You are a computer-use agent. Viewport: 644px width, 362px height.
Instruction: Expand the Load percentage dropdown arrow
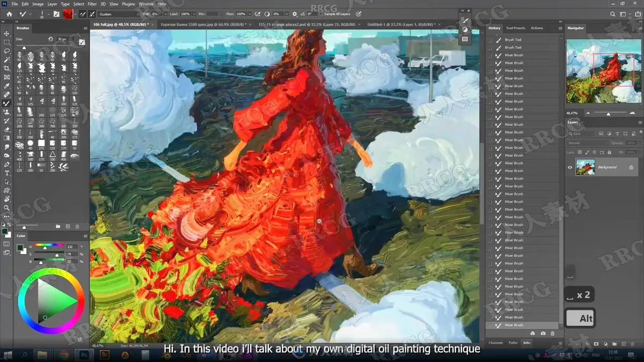(x=194, y=14)
